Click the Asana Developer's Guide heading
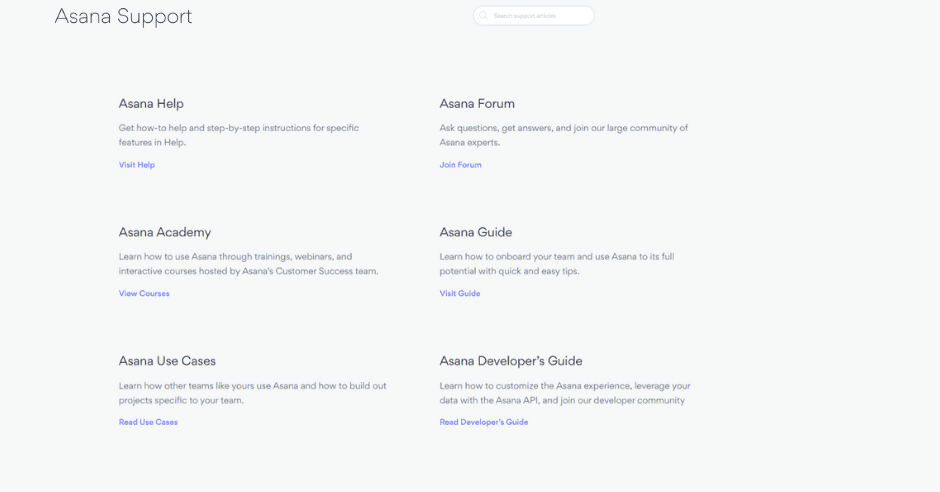 (511, 361)
